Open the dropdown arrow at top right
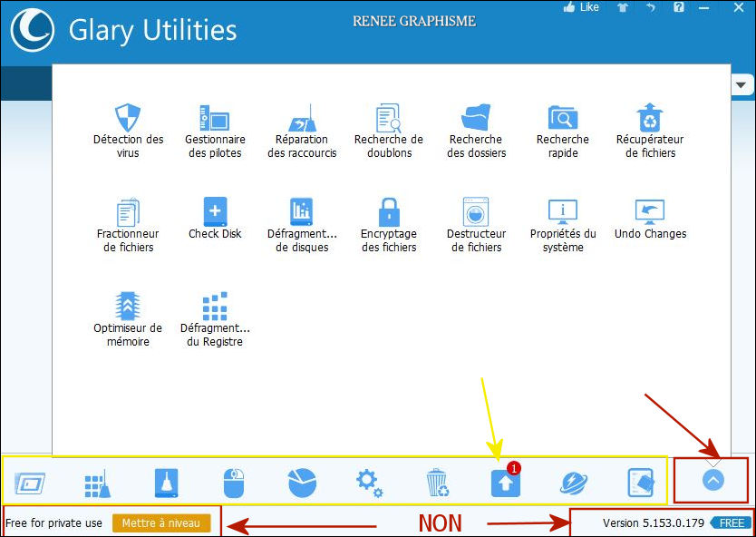756x537 pixels. [x=741, y=86]
